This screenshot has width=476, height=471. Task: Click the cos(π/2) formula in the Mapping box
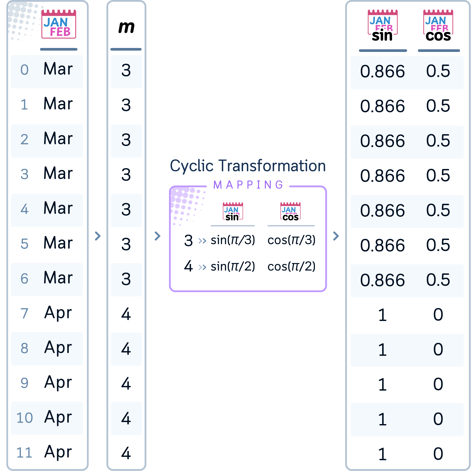coord(291,266)
